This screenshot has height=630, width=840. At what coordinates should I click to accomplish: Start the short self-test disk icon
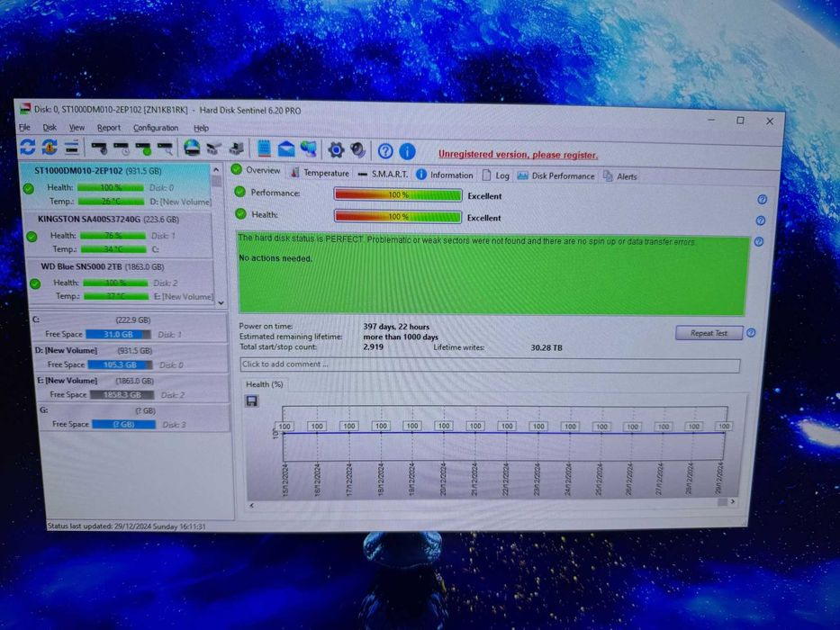click(99, 148)
